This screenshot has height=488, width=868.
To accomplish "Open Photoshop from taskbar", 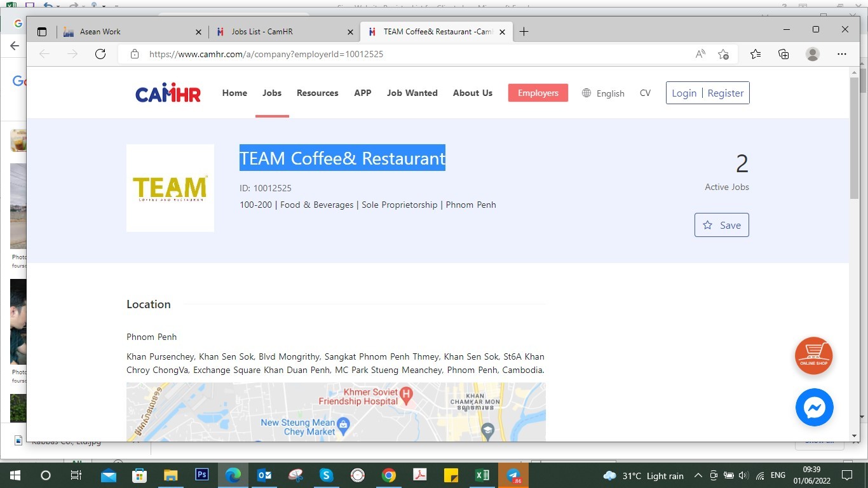I will pos(201,475).
